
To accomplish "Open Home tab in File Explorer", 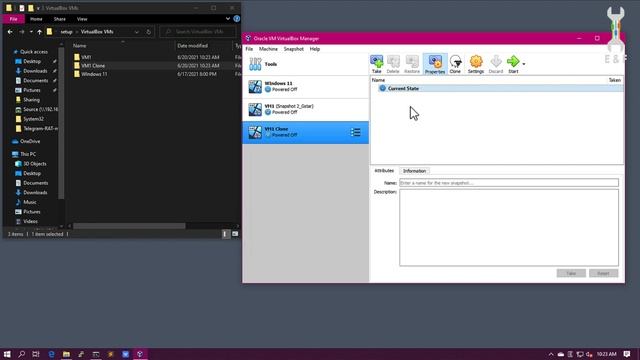I will coord(36,19).
